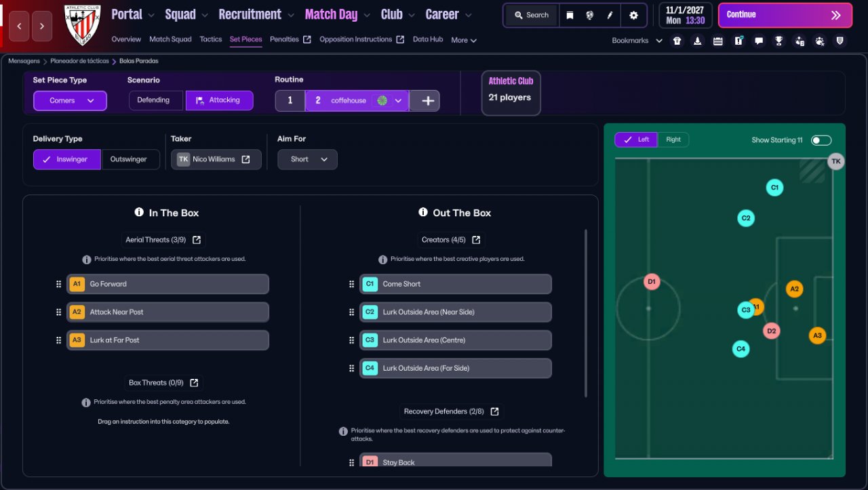Open the speech bubble messages icon

pos(759,41)
